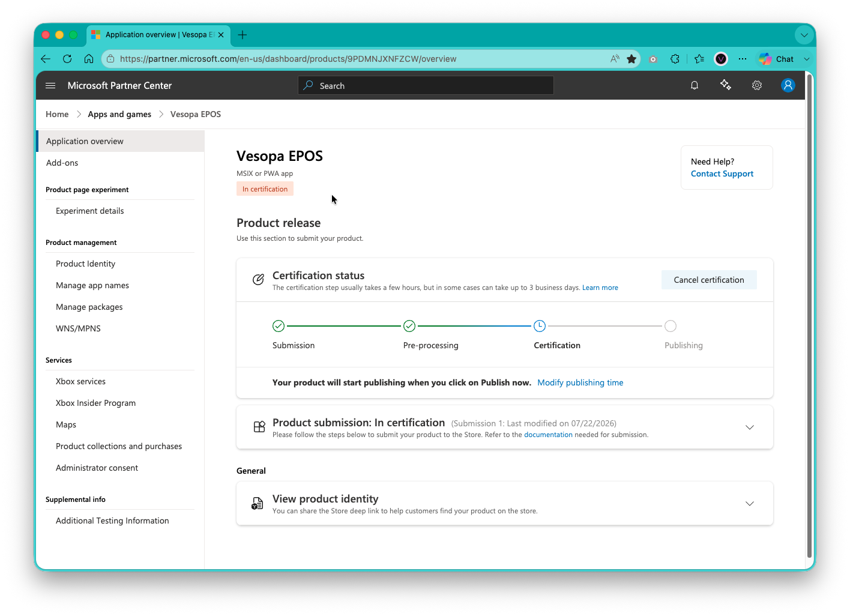Viewport: 850px width, 616px height.
Task: Click the Product submission grid icon
Action: point(259,427)
